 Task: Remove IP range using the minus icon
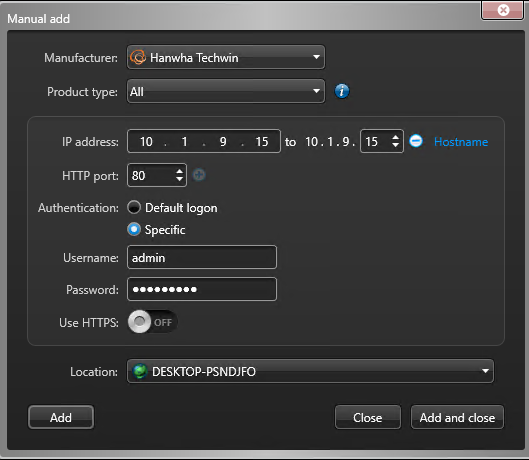point(416,141)
